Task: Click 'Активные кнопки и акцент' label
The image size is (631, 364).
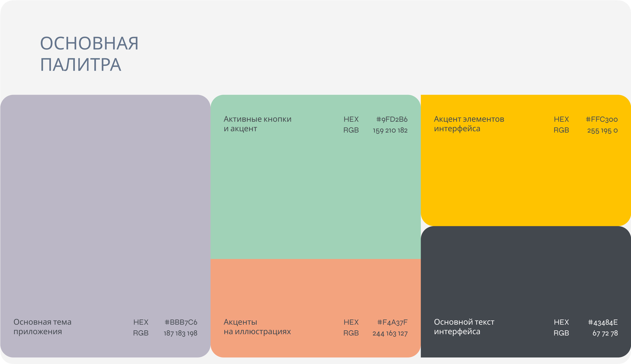Action: pyautogui.click(x=257, y=124)
